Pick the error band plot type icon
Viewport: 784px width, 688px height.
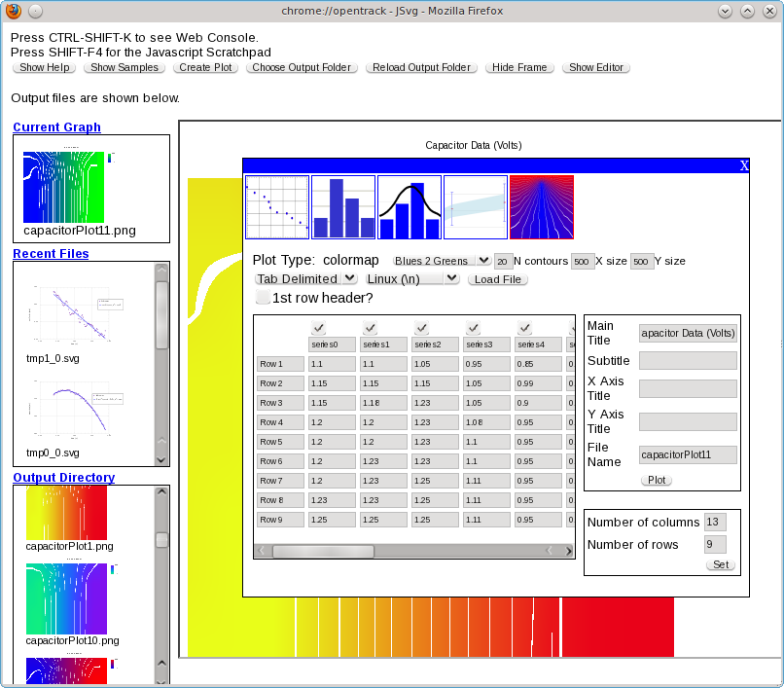(x=476, y=207)
